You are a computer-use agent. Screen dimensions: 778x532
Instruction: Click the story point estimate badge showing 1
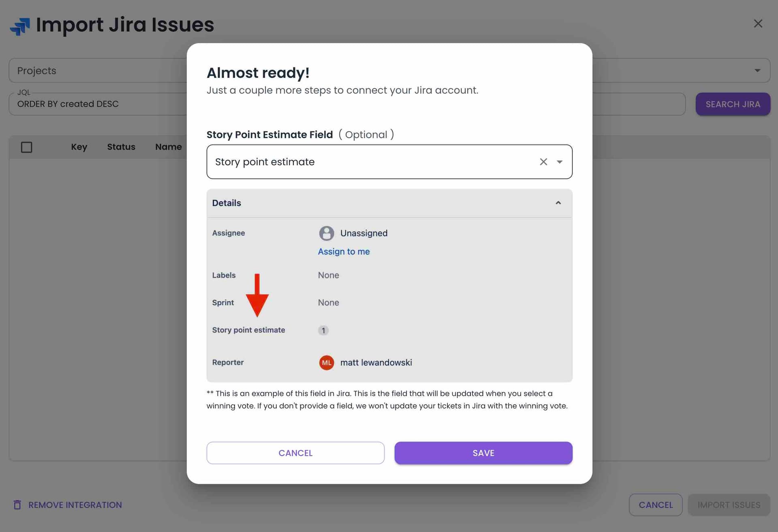click(323, 330)
